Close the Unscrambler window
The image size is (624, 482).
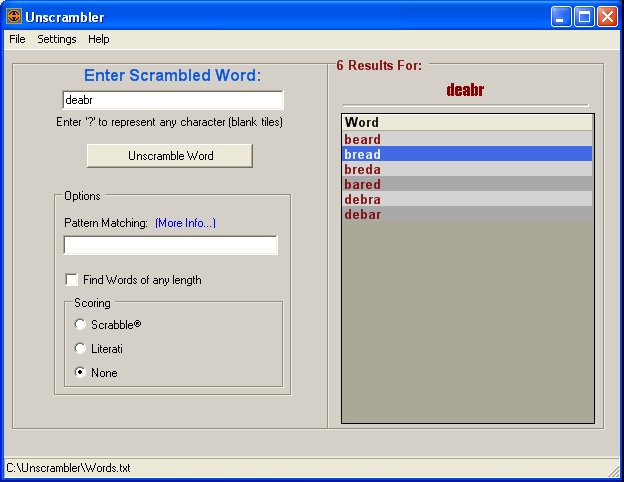click(x=607, y=17)
